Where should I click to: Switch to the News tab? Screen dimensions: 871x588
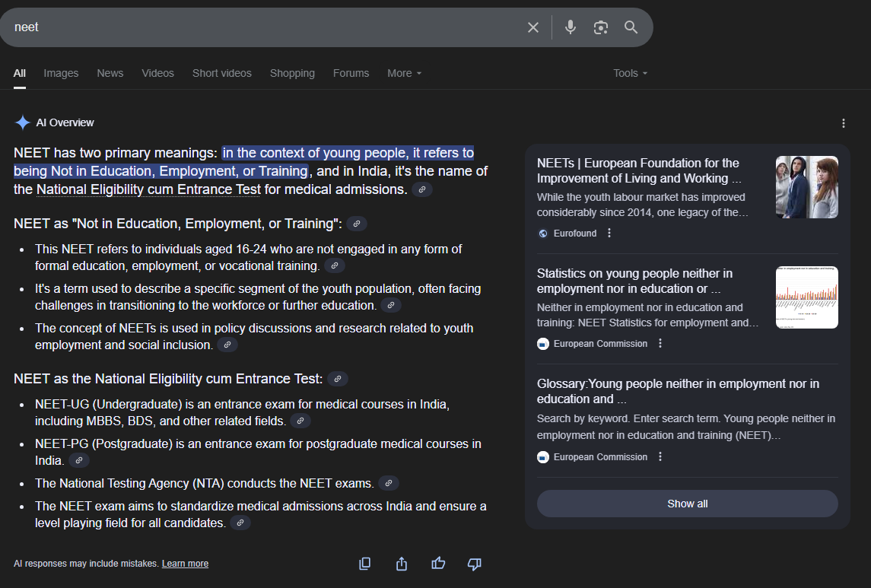coord(110,73)
